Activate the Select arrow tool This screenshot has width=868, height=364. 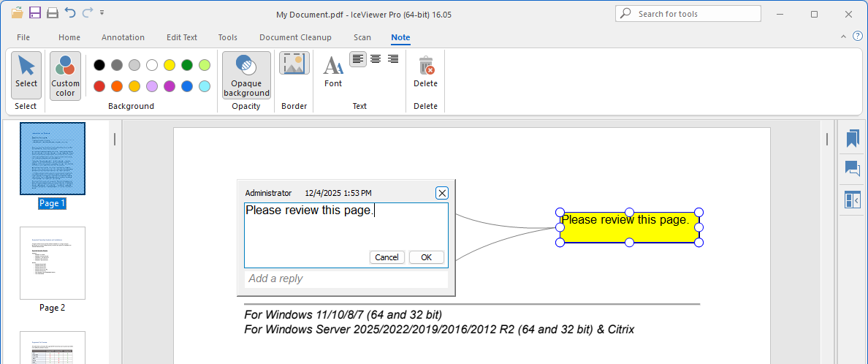pyautogui.click(x=26, y=75)
